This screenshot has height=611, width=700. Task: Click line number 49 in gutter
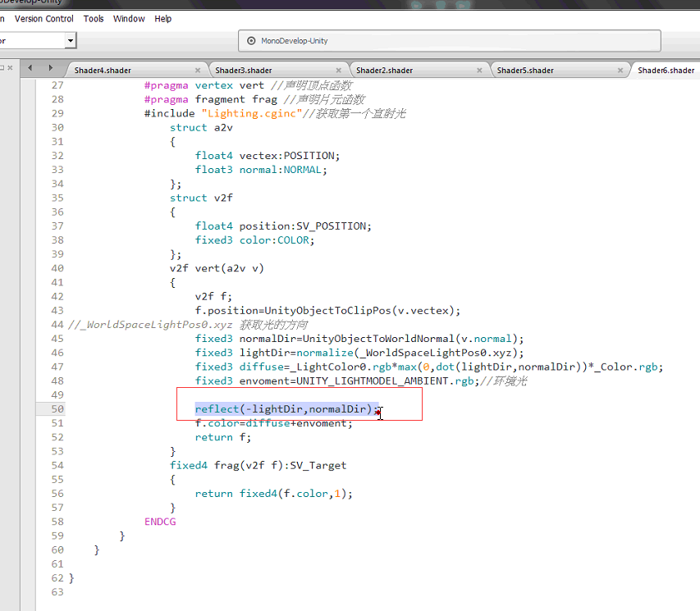(57, 395)
